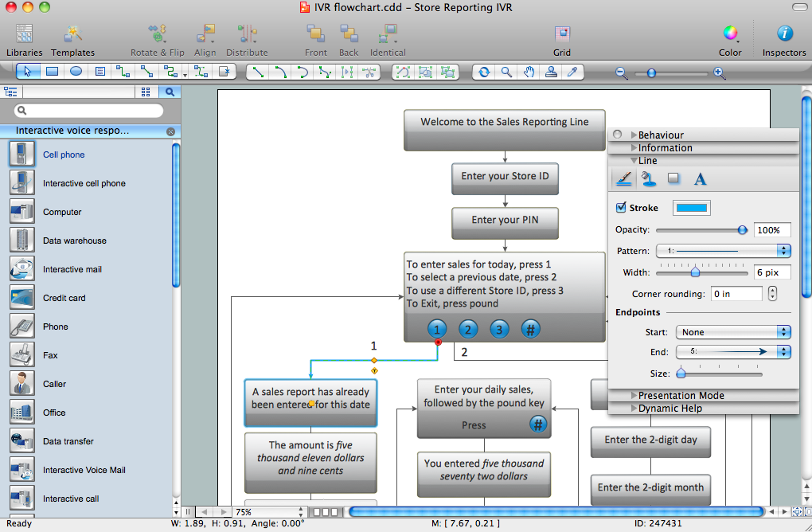Open the Shadow tab with the square icon
The width and height of the screenshot is (812, 532).
(673, 178)
